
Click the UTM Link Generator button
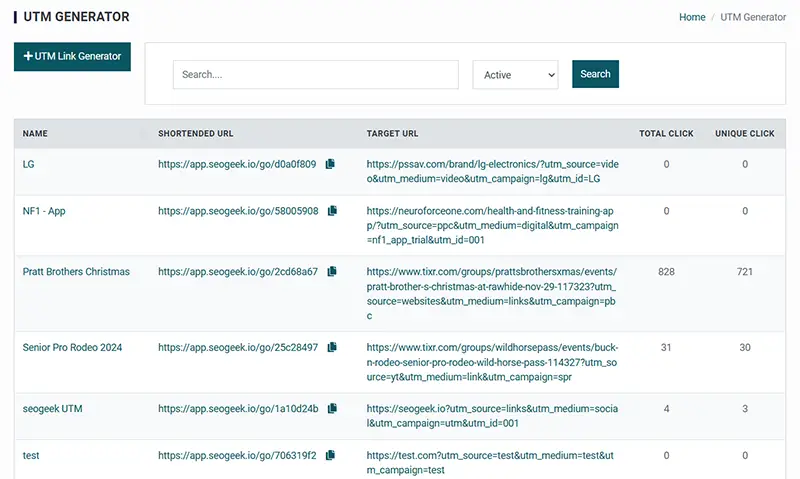coord(72,57)
